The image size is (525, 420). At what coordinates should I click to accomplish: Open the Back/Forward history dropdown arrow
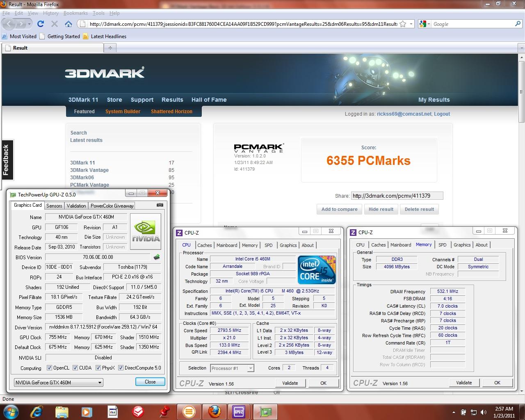tap(29, 24)
